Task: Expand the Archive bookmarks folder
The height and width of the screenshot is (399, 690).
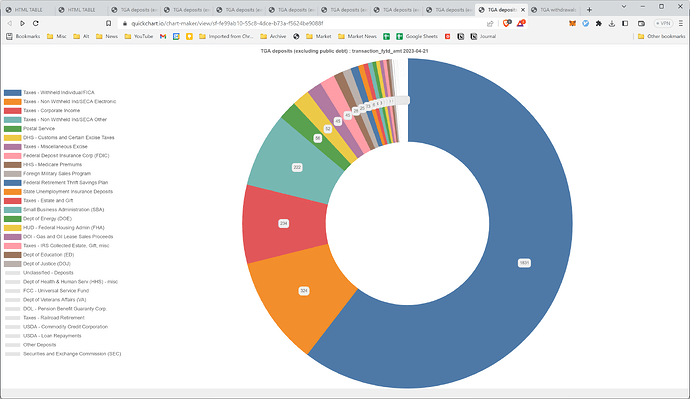Action: pyautogui.click(x=273, y=37)
